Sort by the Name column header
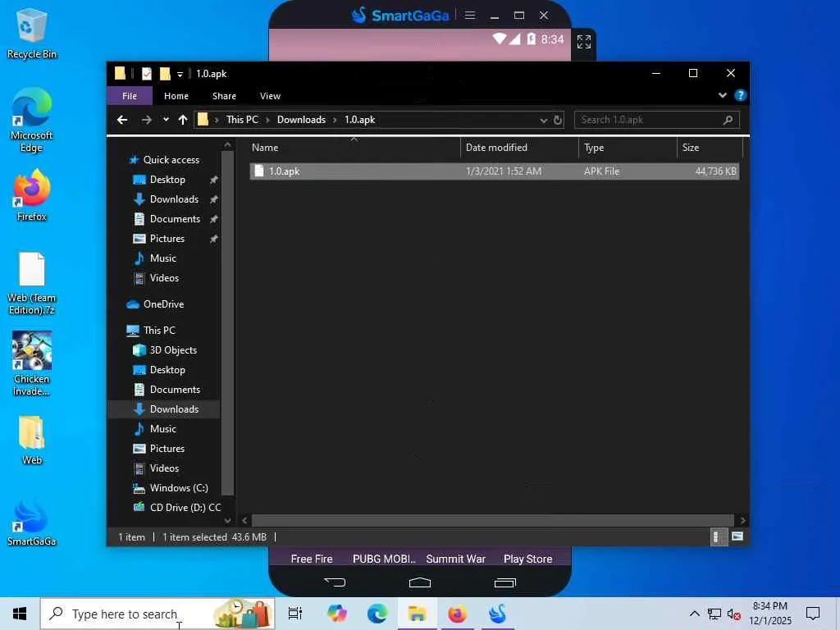This screenshot has width=840, height=630. point(354,148)
